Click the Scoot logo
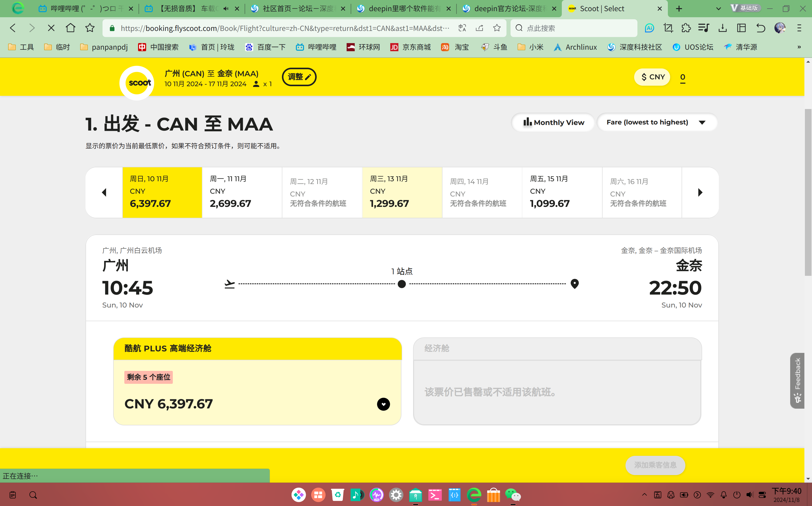The image size is (812, 506). coord(137,83)
